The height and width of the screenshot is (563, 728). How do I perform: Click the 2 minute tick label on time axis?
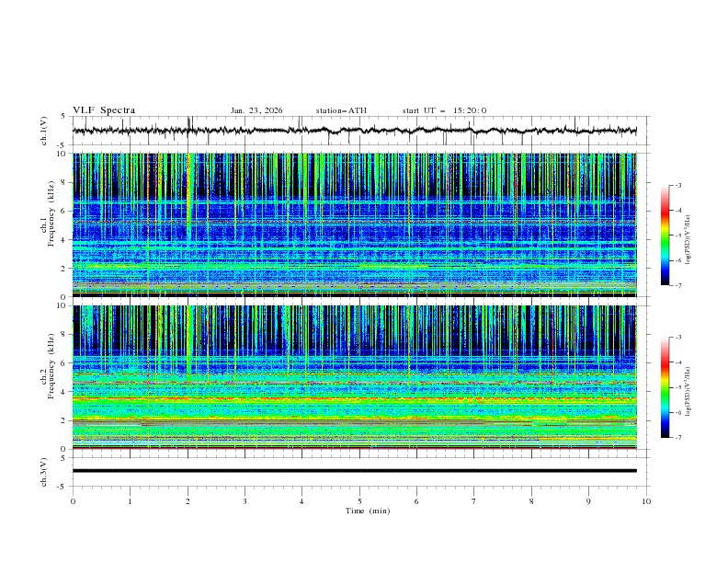coord(188,501)
